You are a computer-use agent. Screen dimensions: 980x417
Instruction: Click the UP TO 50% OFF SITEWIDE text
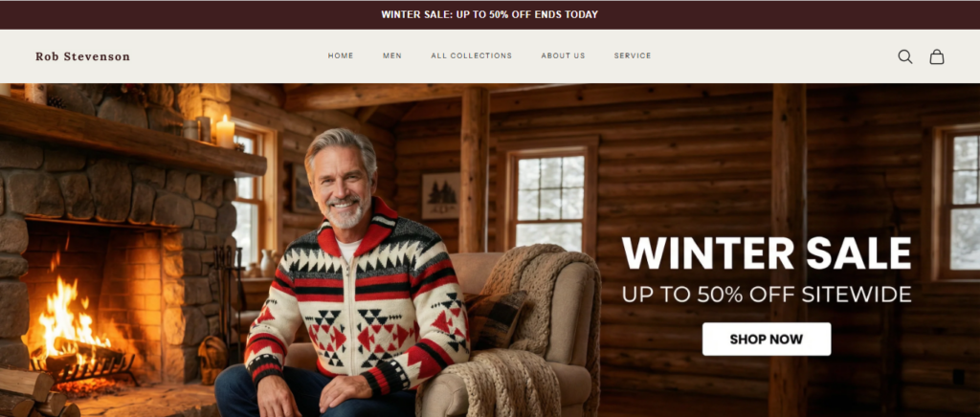767,294
